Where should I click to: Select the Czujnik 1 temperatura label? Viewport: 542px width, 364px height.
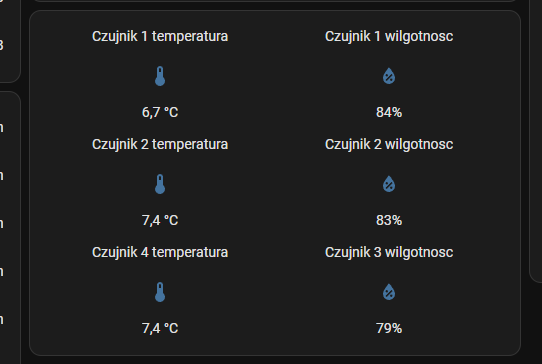(160, 37)
